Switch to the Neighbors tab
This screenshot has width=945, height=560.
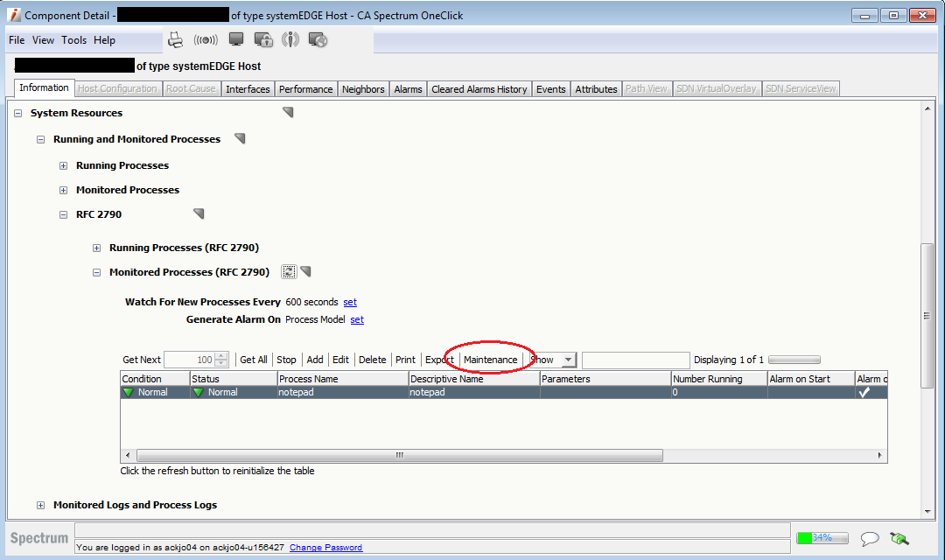363,88
